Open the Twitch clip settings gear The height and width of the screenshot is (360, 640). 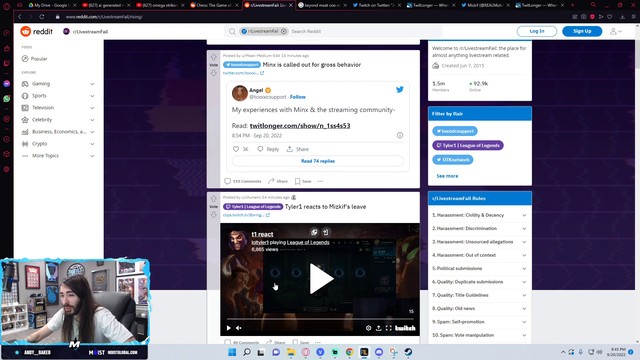tap(368, 328)
